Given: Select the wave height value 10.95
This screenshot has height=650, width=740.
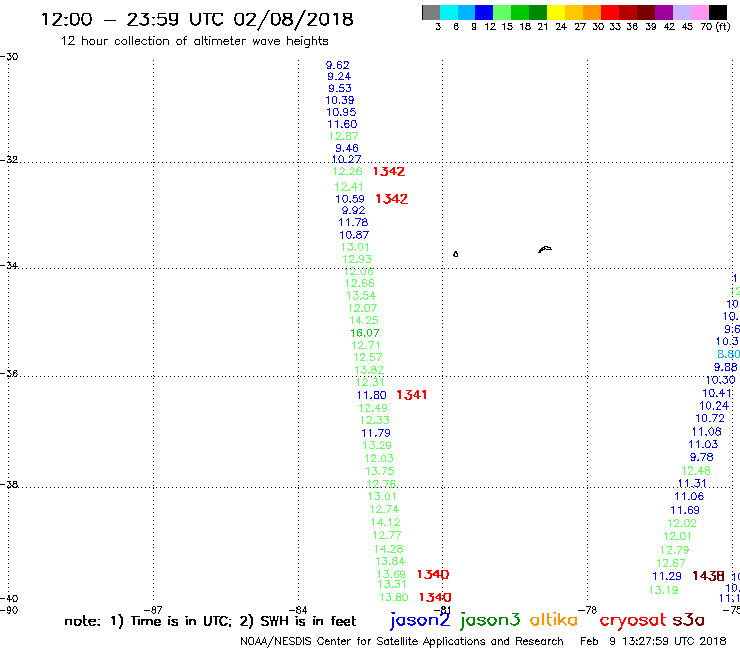Looking at the screenshot, I should point(341,112).
